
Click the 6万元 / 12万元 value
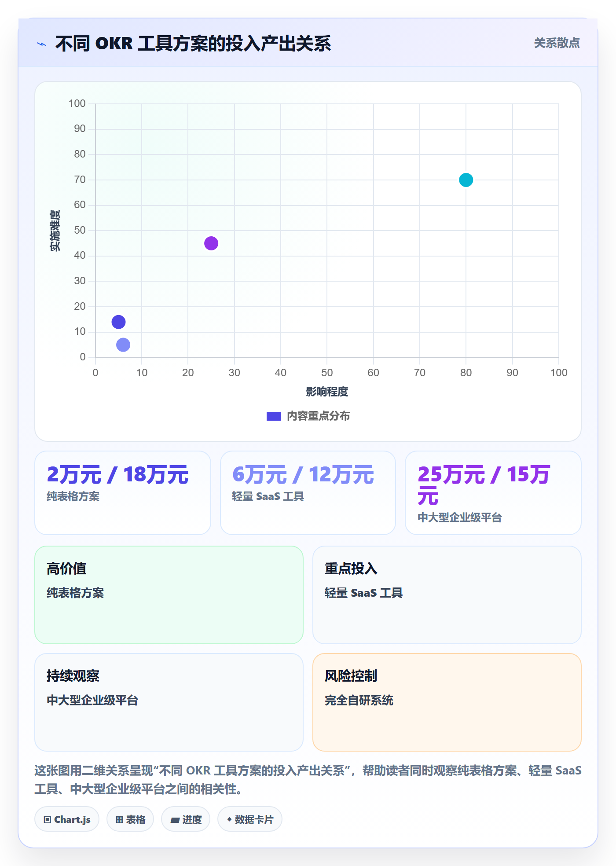303,475
